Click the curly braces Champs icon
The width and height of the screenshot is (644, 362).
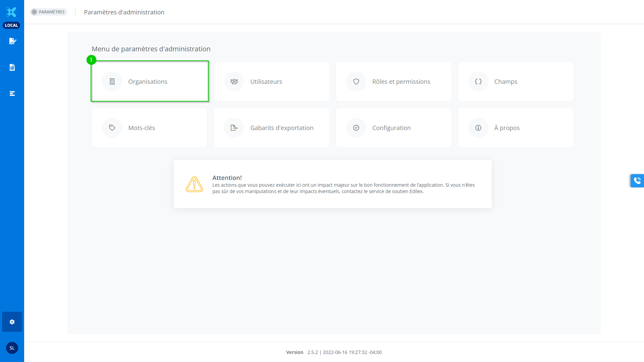click(478, 81)
